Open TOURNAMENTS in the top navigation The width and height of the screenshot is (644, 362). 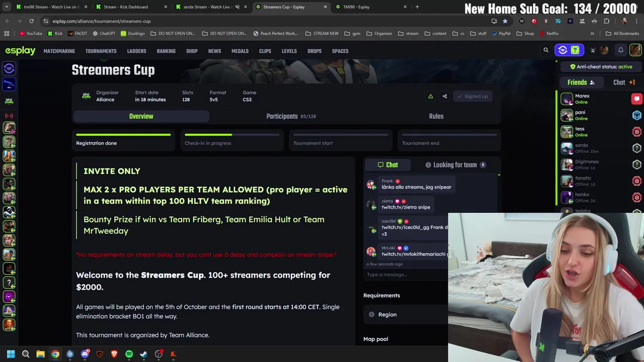[x=101, y=51]
